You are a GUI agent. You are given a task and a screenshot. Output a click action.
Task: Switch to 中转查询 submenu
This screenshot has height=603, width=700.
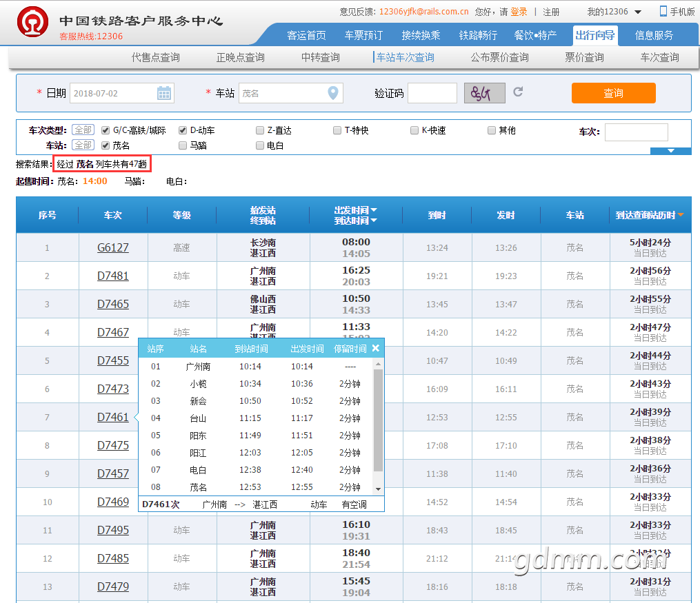(320, 57)
